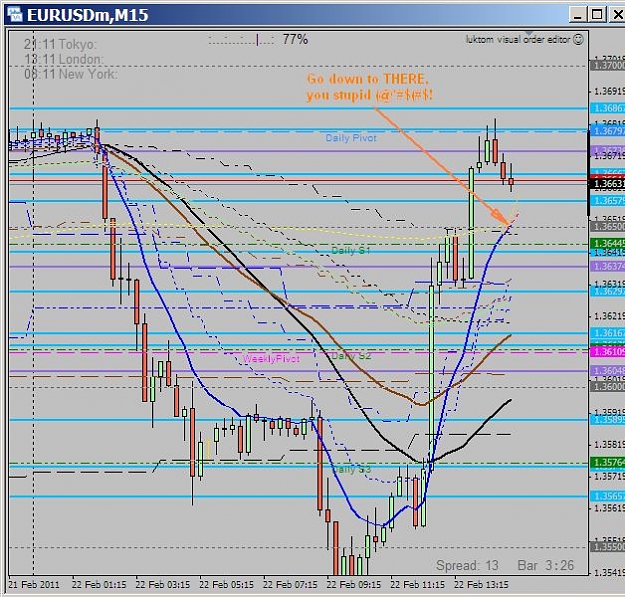Click the '22 Feb 05:15' time axis label
Image resolution: width=625 pixels, height=597 pixels.
pyautogui.click(x=226, y=585)
